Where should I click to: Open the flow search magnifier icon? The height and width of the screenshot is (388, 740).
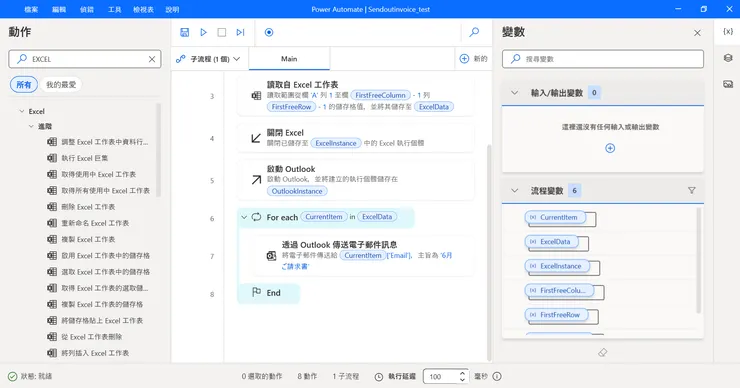point(474,32)
